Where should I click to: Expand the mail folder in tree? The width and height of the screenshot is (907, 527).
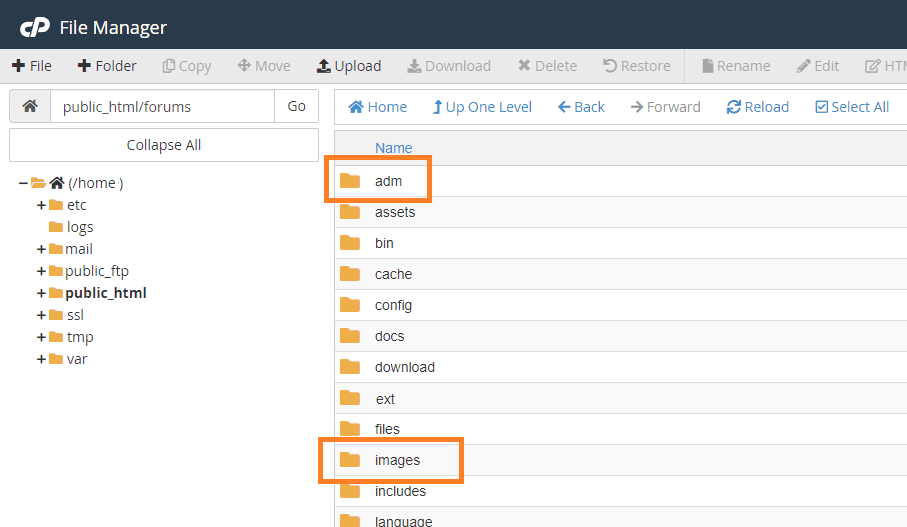click(x=41, y=249)
